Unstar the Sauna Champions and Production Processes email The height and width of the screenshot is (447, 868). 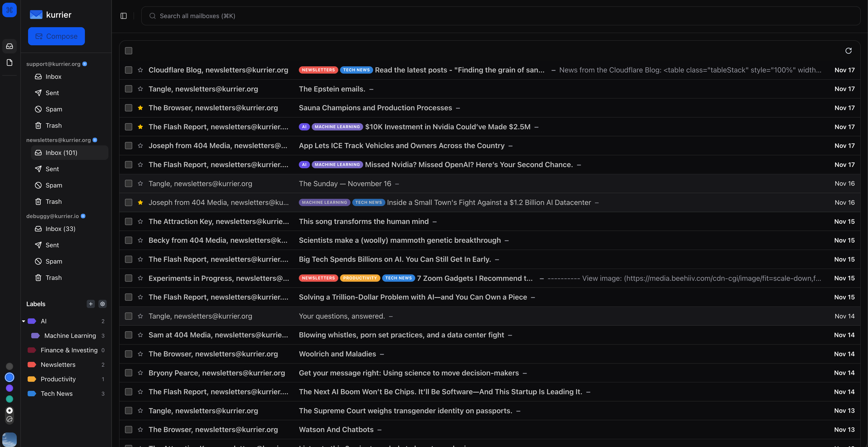point(140,108)
